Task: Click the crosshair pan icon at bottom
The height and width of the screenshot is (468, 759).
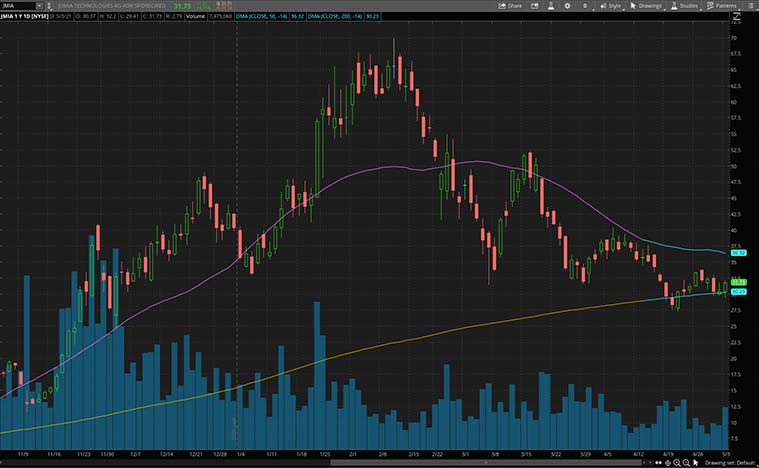Action: [x=668, y=463]
